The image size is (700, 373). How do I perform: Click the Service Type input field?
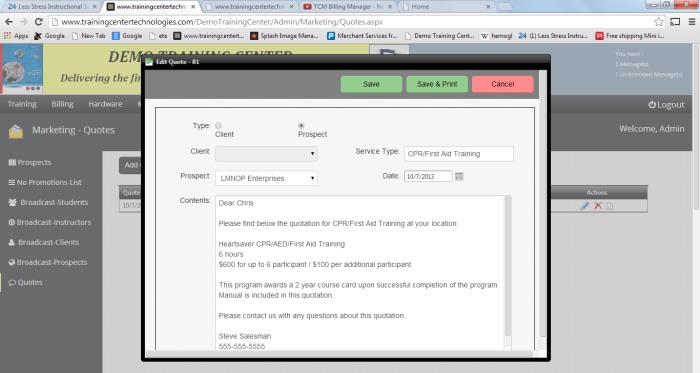pos(458,154)
